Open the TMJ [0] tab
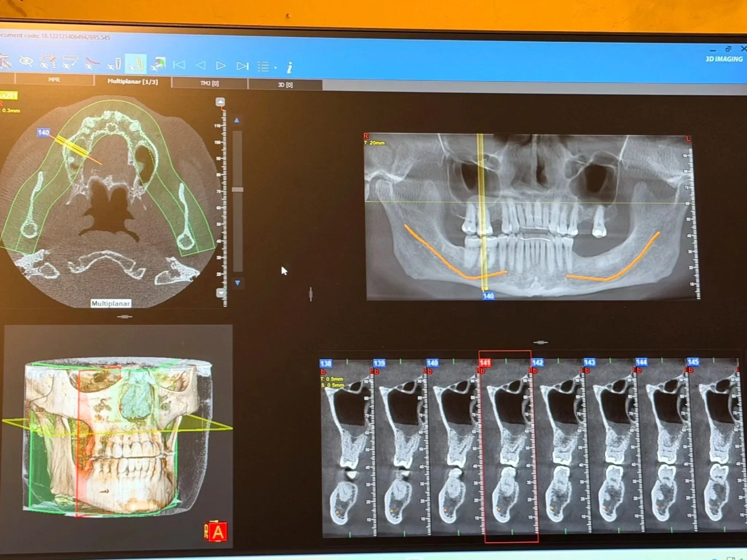The height and width of the screenshot is (560, 747). pyautogui.click(x=209, y=83)
